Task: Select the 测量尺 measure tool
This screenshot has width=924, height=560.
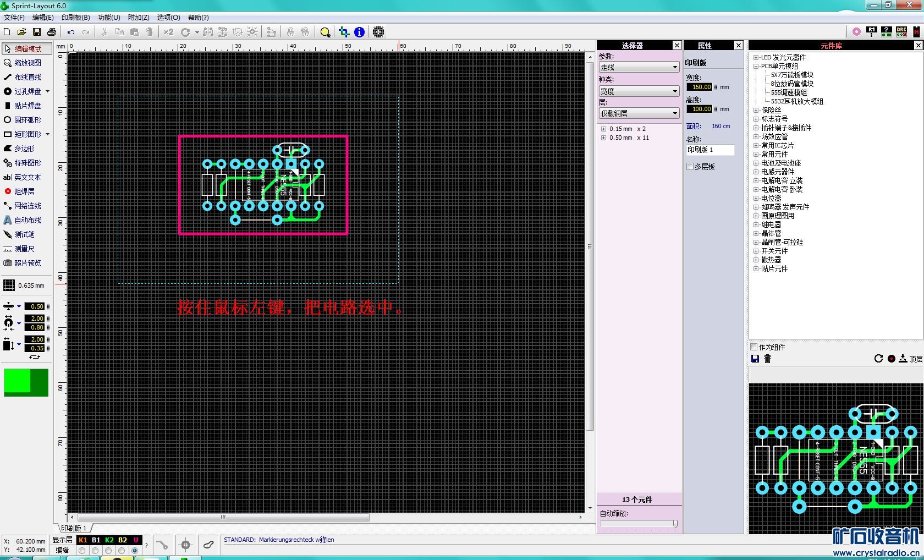Action: pos(24,249)
